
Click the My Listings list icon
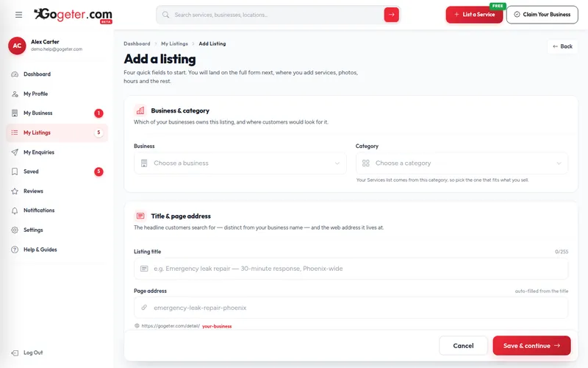15,132
